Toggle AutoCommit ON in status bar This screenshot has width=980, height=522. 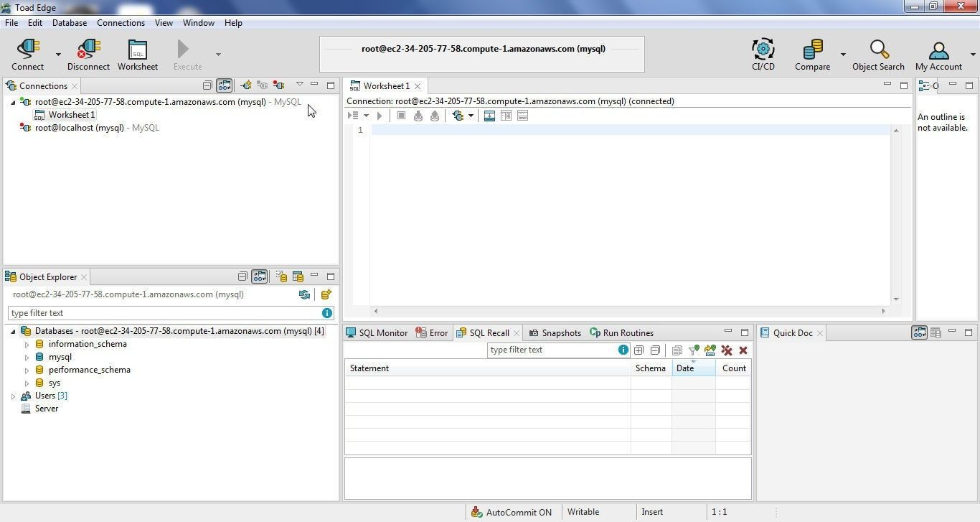512,512
